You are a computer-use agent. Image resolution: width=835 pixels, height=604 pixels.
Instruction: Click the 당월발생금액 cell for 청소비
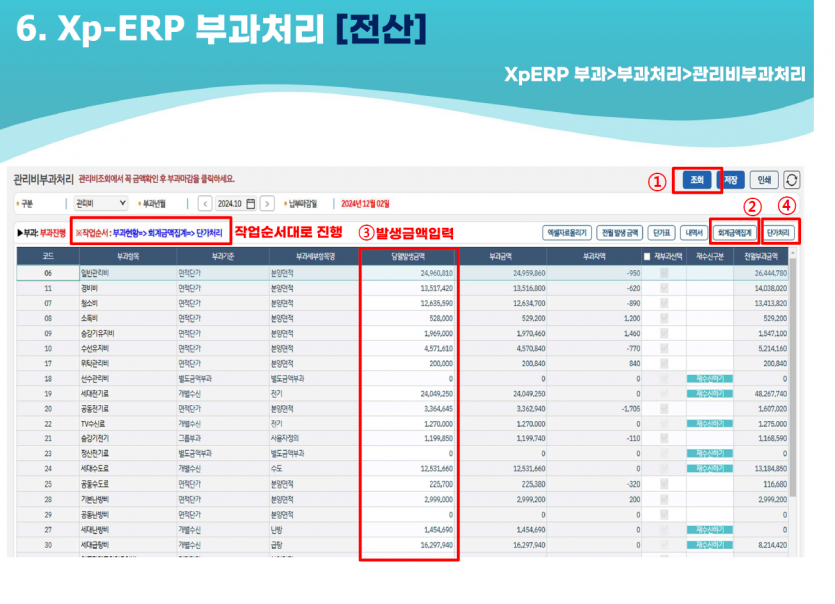(409, 303)
